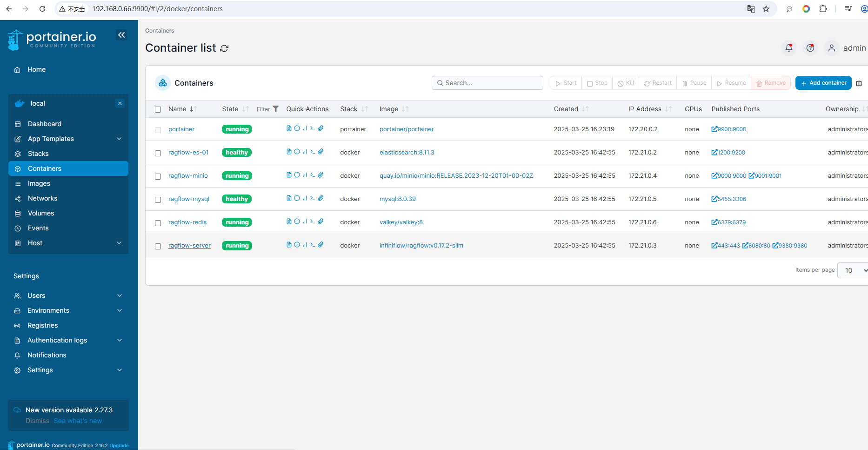Select all containers checkbox in header
The height and width of the screenshot is (450, 868).
coord(158,109)
